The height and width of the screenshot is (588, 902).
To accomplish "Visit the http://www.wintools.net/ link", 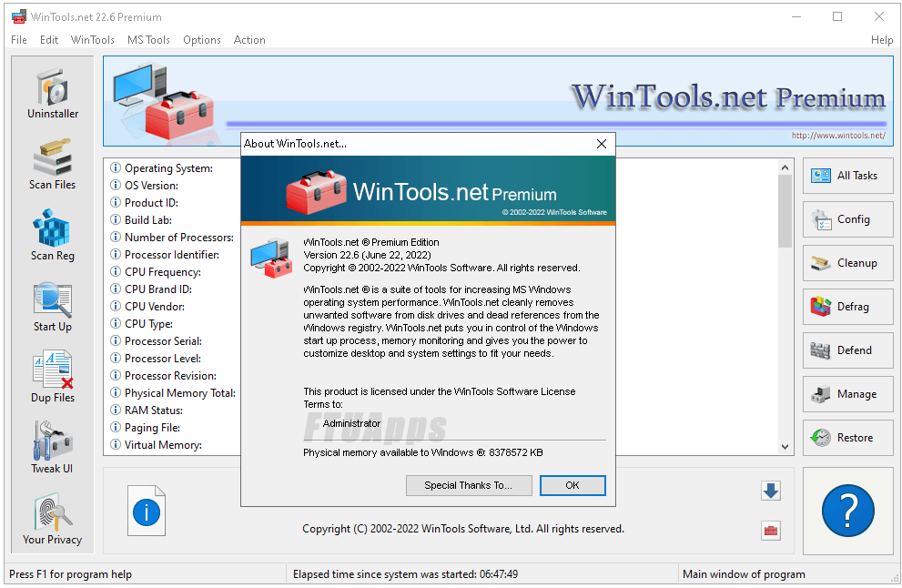I will [x=838, y=136].
